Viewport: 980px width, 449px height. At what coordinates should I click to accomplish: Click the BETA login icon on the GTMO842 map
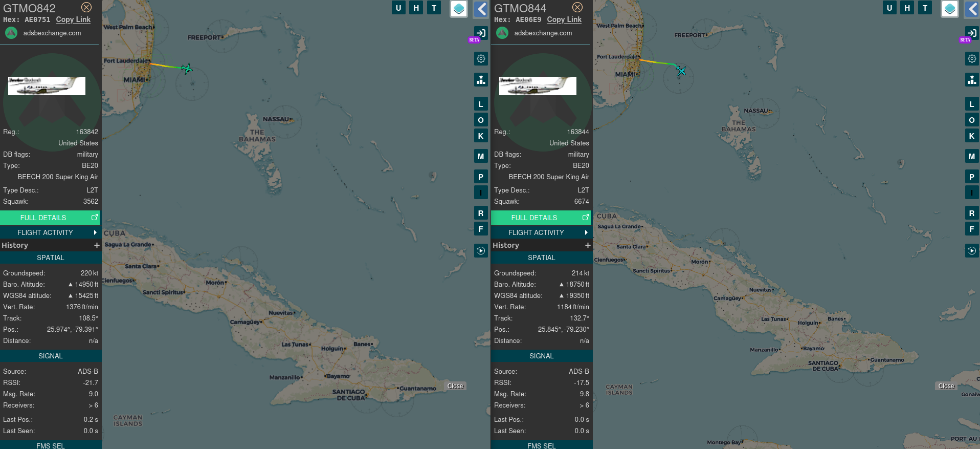(481, 34)
